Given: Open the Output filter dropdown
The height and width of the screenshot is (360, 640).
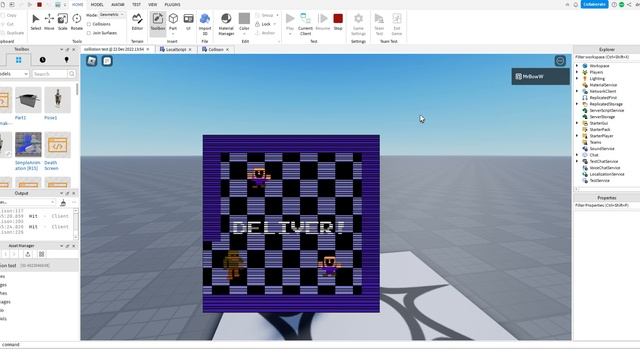Looking at the screenshot, I should tap(27, 202).
